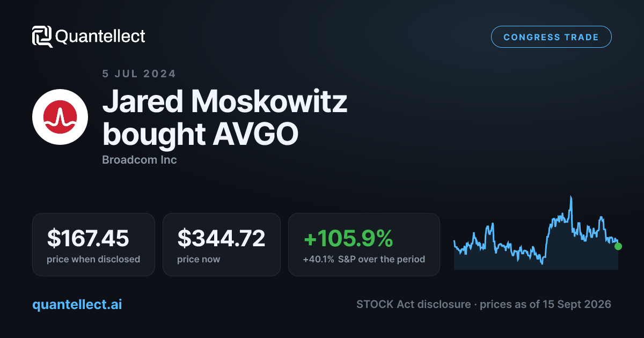Screen dimensions: 644x338
Task: Click the +105.9% return card
Action: [364, 245]
